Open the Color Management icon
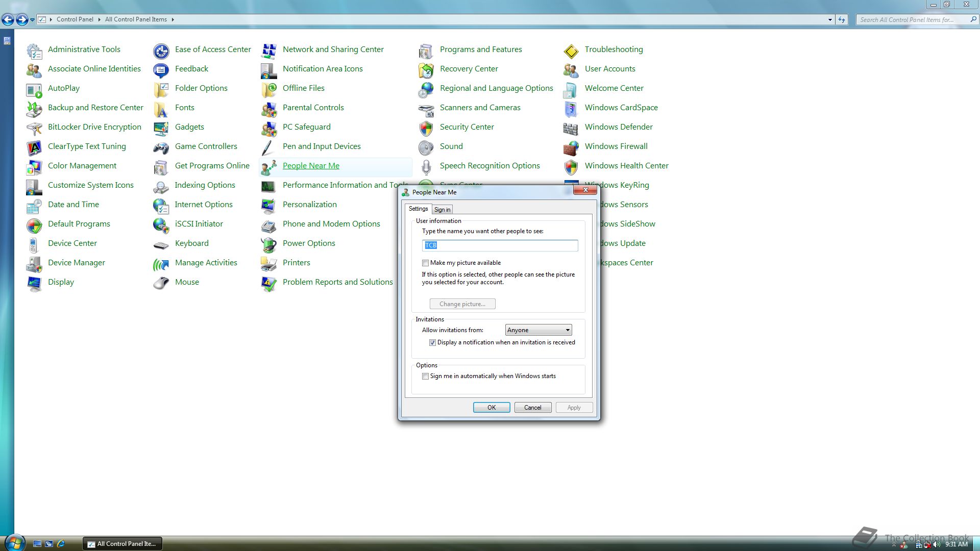This screenshot has width=980, height=551. pyautogui.click(x=34, y=166)
